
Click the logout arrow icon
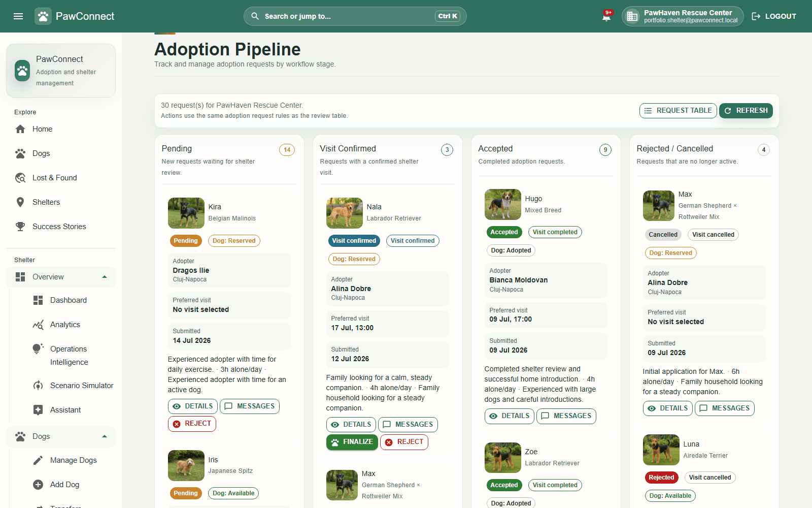tap(756, 16)
